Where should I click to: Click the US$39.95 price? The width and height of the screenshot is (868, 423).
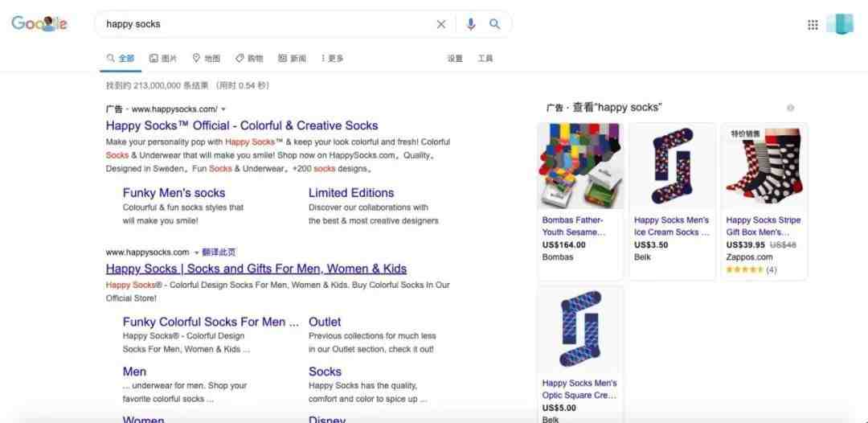point(745,244)
